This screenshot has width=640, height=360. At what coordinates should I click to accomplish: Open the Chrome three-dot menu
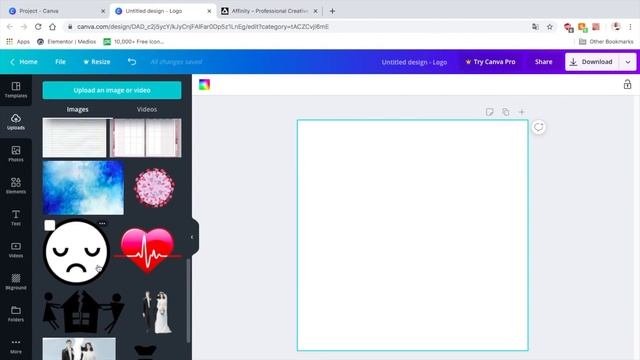click(630, 27)
